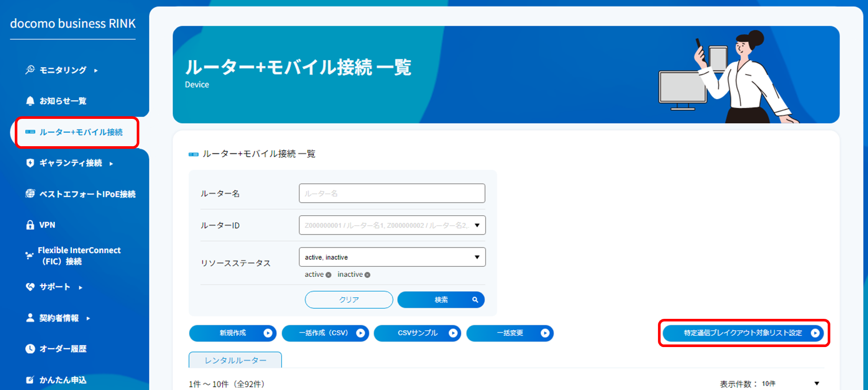868x390 pixels.
Task: Open オーダー履歴 menu item
Action: pyautogui.click(x=63, y=348)
